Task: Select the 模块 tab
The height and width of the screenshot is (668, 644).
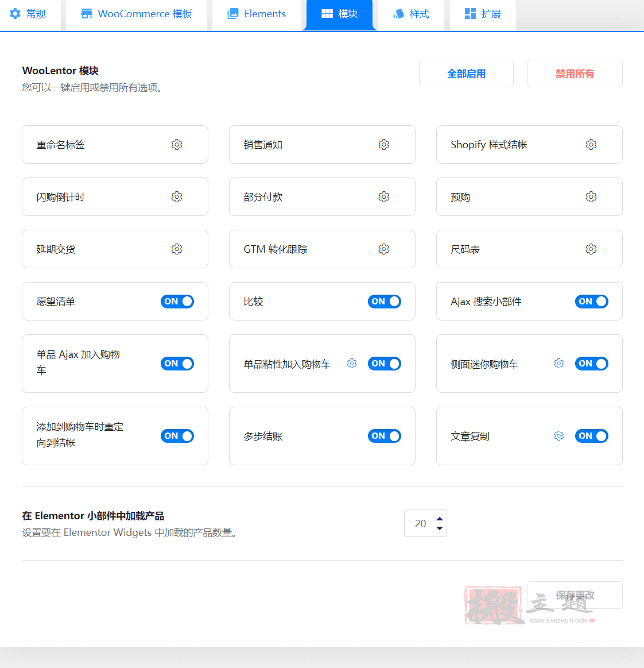Action: (340, 14)
